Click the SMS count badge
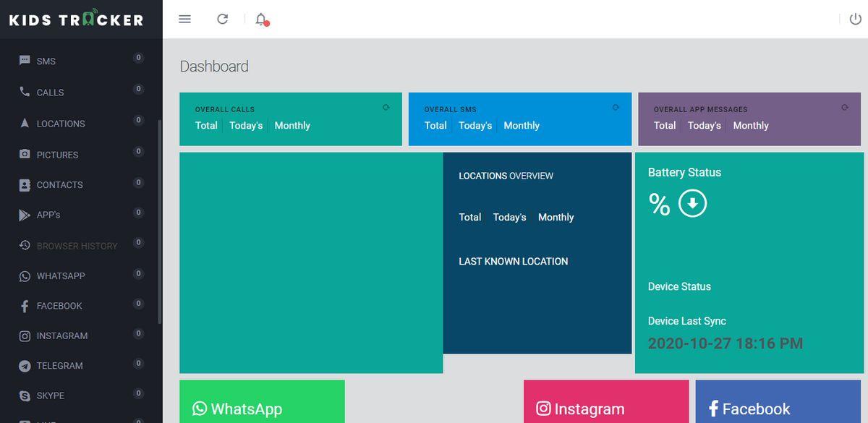Image resolution: width=868 pixels, height=423 pixels. click(138, 58)
